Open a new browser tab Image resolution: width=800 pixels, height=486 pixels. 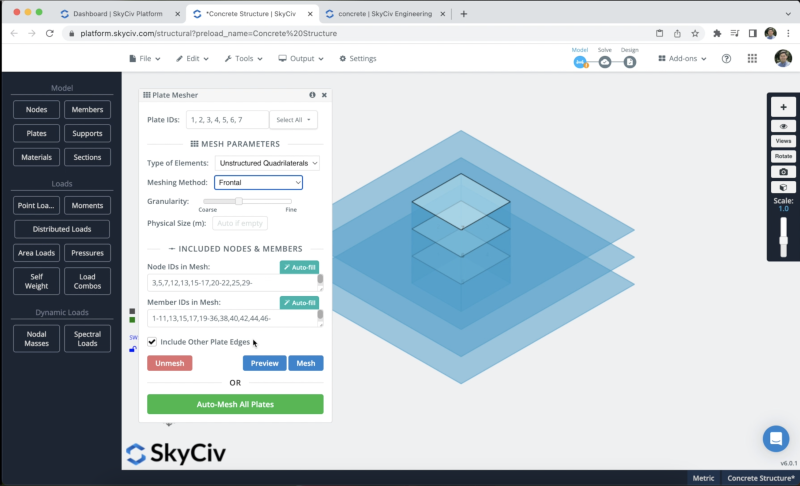pyautogui.click(x=463, y=14)
